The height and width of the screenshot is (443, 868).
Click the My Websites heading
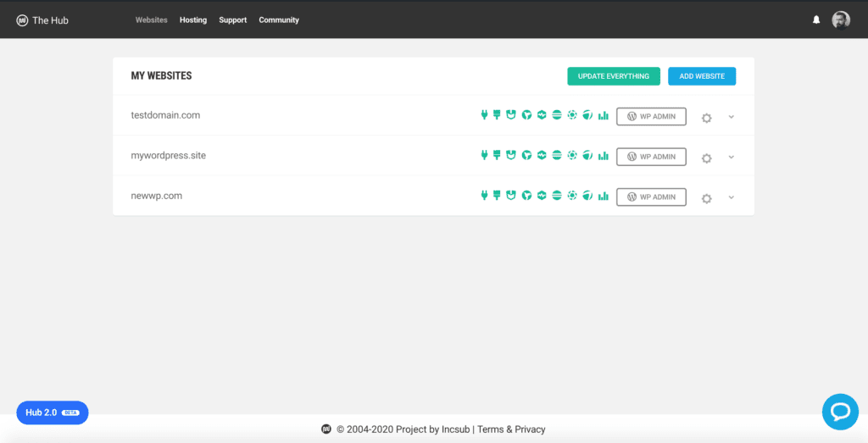coord(161,75)
